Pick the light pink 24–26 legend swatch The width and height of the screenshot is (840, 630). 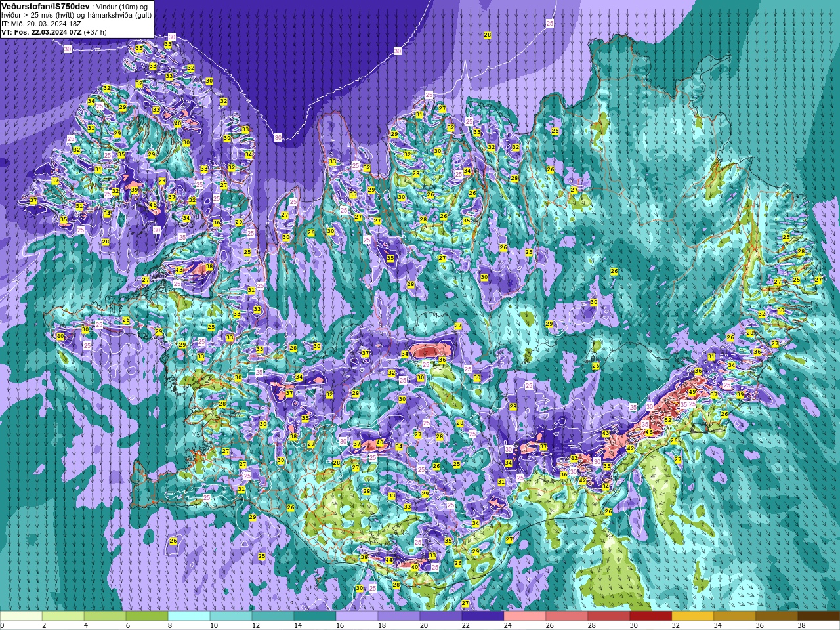tap(525, 616)
